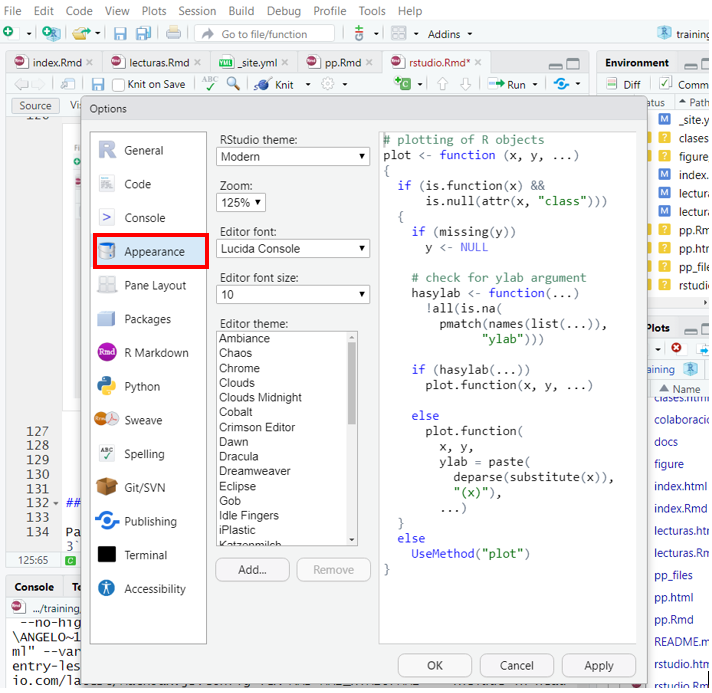Open RStudio theme dropdown
Image resolution: width=712 pixels, height=693 pixels.
coord(293,157)
